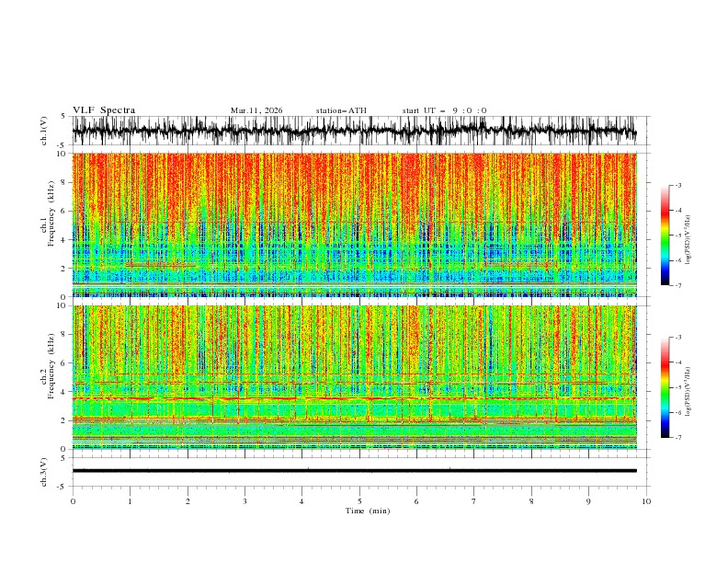Click the ch.2 PSD color scale bar
728x563 pixels.
pos(665,387)
